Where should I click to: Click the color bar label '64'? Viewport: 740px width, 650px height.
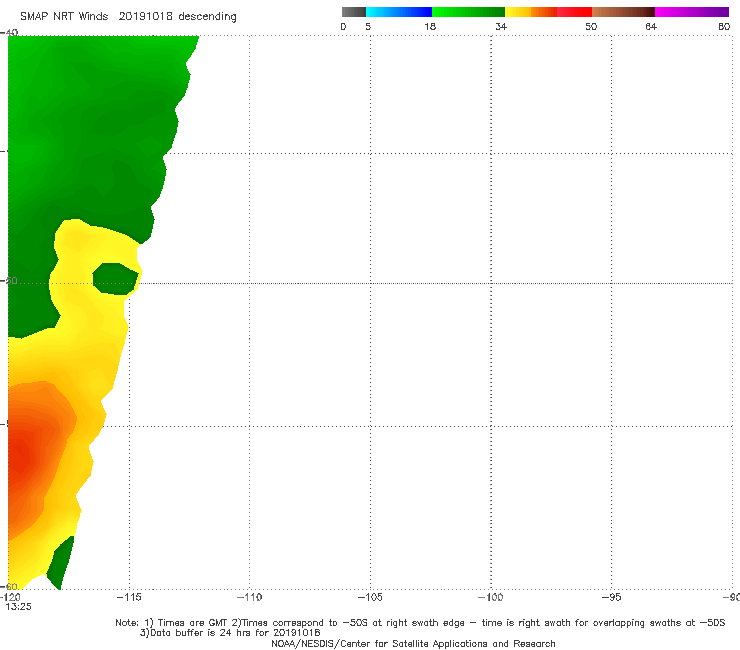click(x=651, y=26)
